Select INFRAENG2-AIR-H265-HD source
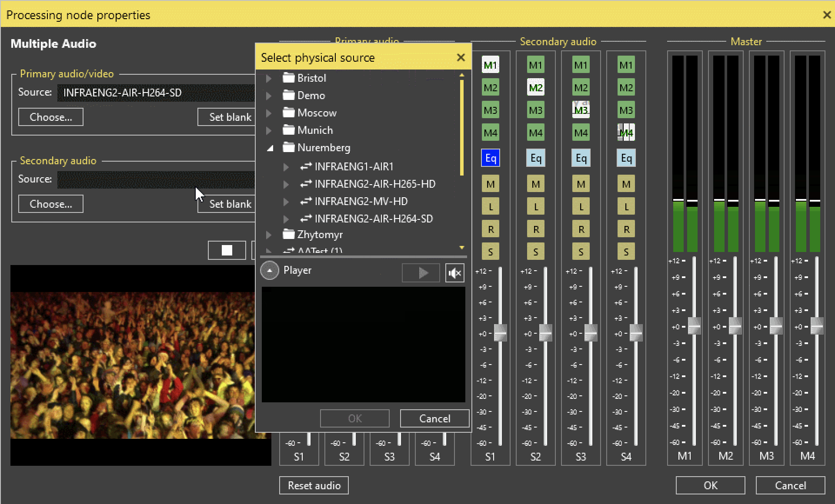The width and height of the screenshot is (835, 504). tap(375, 184)
